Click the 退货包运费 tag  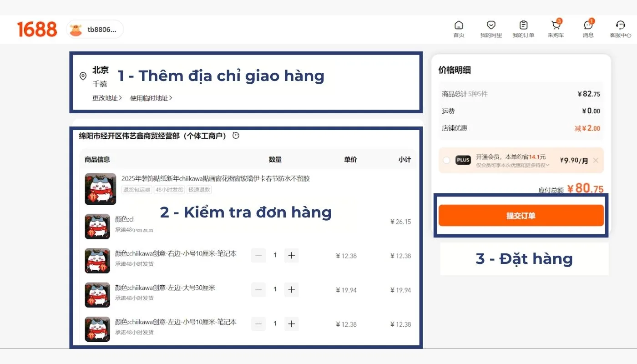[136, 190]
